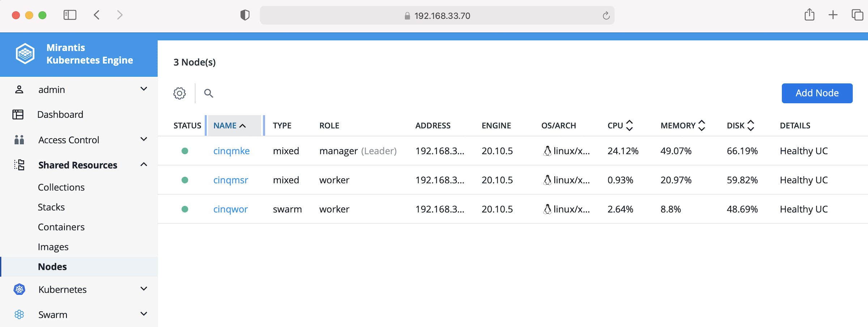The image size is (868, 327).
Task: Click the privacy shield icon
Action: pyautogui.click(x=245, y=15)
